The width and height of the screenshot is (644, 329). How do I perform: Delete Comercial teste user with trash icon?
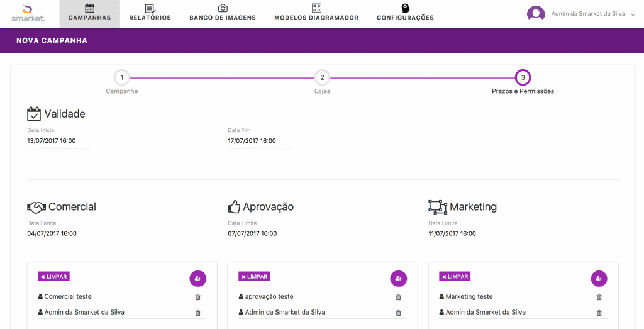click(x=197, y=298)
